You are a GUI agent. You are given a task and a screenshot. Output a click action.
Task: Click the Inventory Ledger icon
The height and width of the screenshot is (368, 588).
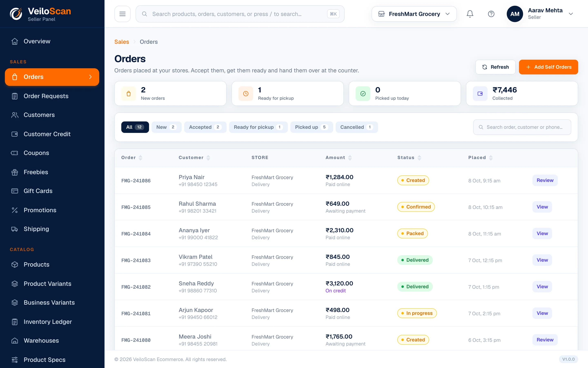pyautogui.click(x=14, y=322)
